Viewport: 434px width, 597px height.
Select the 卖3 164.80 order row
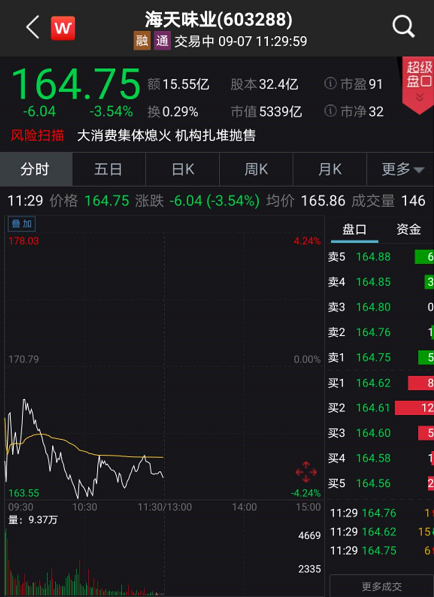[381, 307]
